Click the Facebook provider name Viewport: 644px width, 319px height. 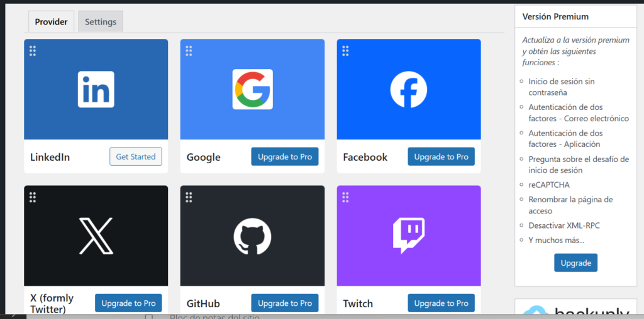365,157
